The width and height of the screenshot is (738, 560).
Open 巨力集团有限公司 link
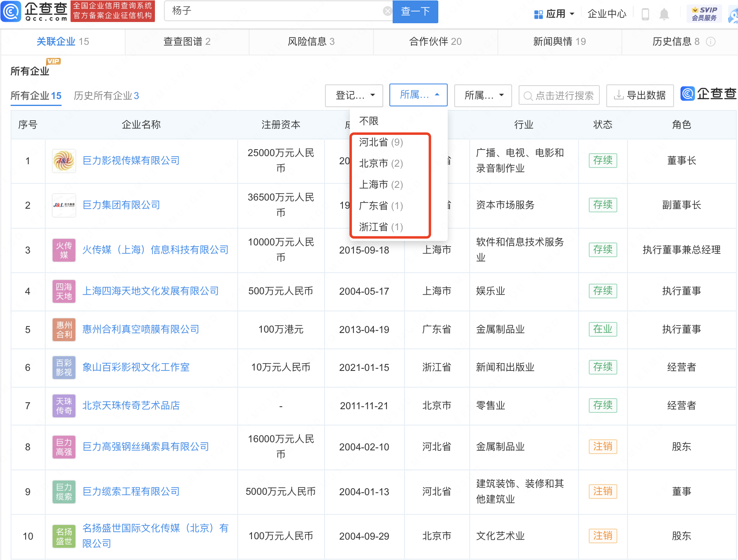(121, 205)
